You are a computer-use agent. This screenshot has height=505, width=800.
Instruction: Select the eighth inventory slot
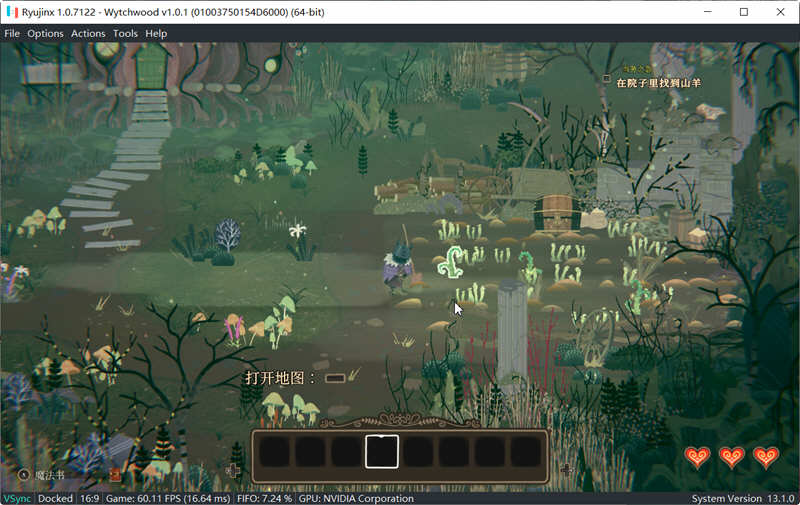tap(526, 451)
